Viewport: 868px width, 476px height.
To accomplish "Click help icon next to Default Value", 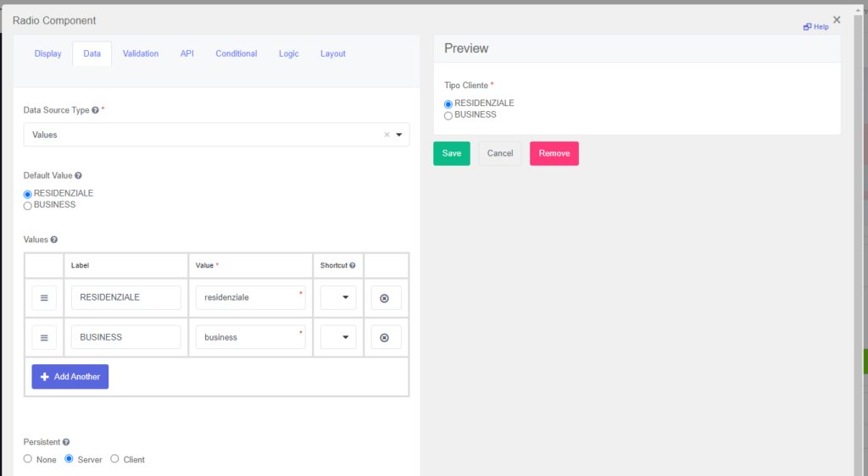I will tap(78, 175).
